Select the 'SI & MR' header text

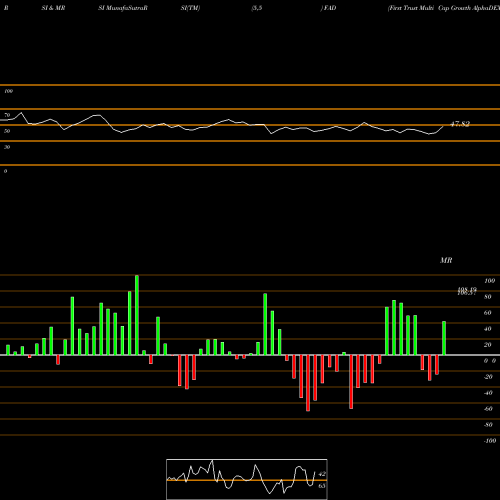click(x=53, y=8)
